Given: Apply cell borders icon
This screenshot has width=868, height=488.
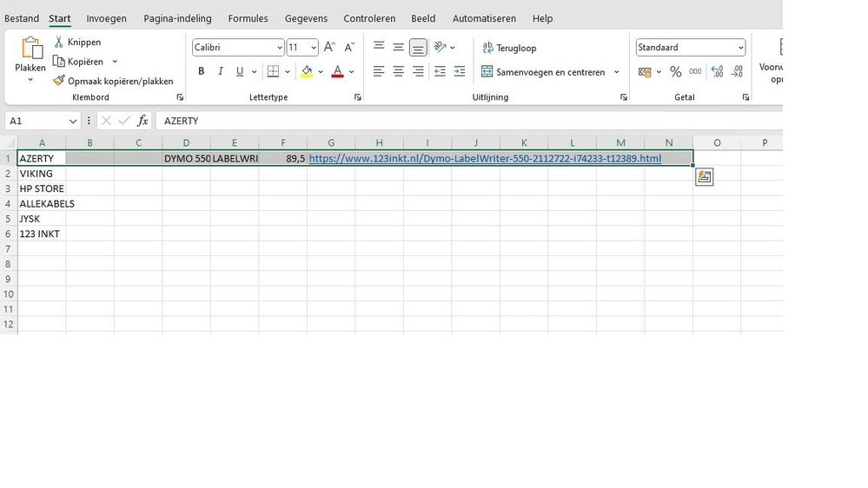Looking at the screenshot, I should [x=273, y=71].
